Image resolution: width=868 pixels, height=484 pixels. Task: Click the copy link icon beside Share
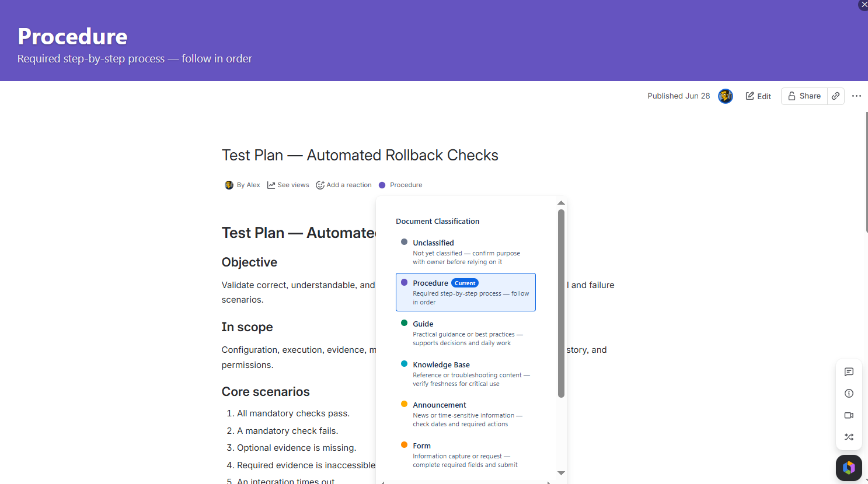click(836, 96)
